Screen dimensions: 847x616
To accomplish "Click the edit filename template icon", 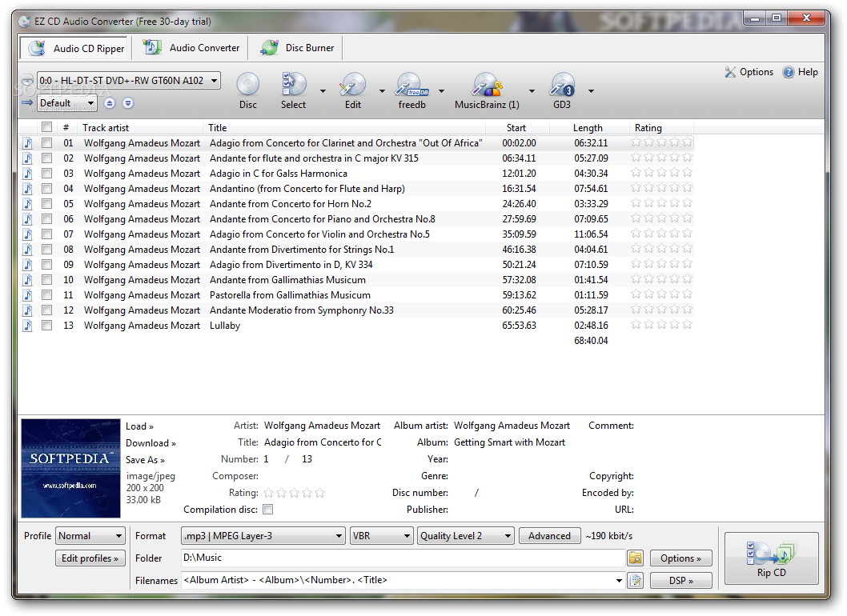I will coord(636,580).
